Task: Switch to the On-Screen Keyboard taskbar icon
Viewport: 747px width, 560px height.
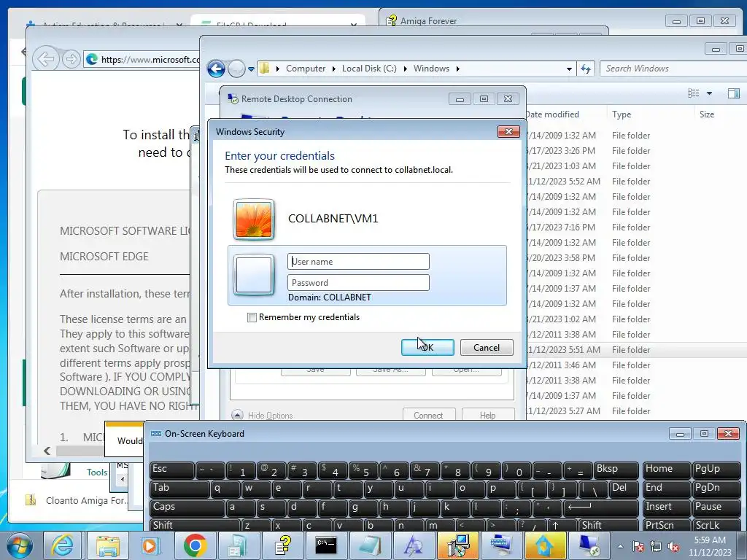Action: coord(502,545)
